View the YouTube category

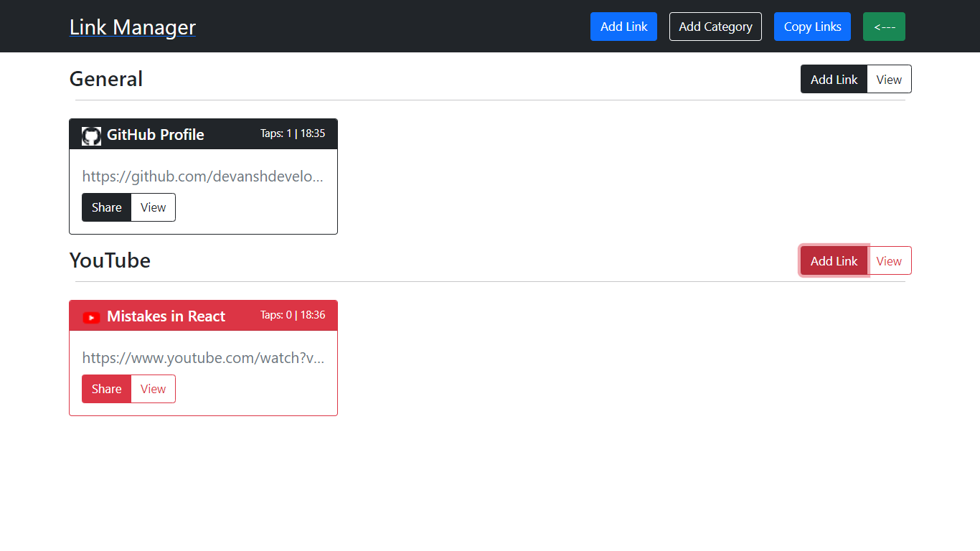[889, 261]
